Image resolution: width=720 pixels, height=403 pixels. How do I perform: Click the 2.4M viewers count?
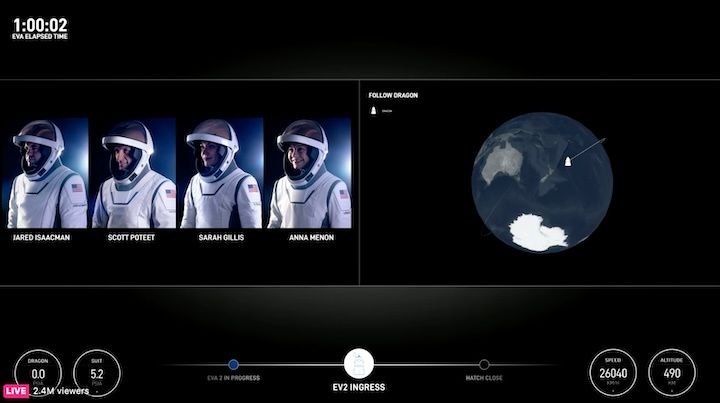pyautogui.click(x=60, y=391)
